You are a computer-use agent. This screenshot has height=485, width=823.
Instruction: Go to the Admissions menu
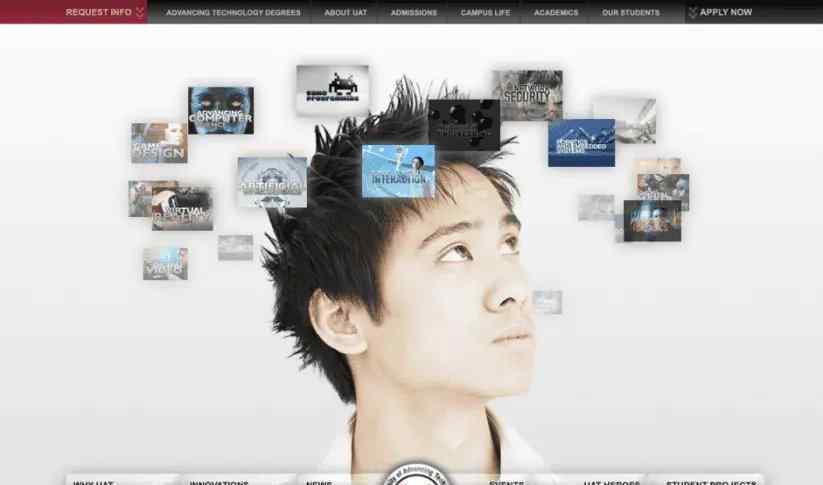pos(414,12)
